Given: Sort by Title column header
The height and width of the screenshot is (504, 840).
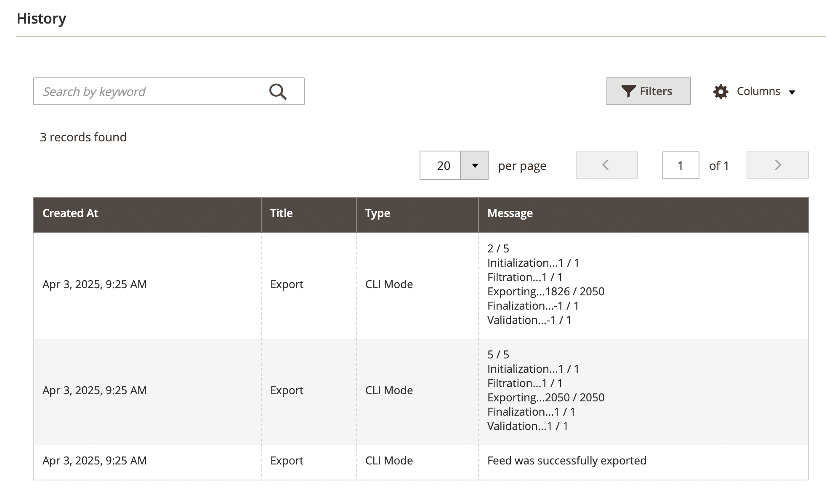Looking at the screenshot, I should [281, 213].
